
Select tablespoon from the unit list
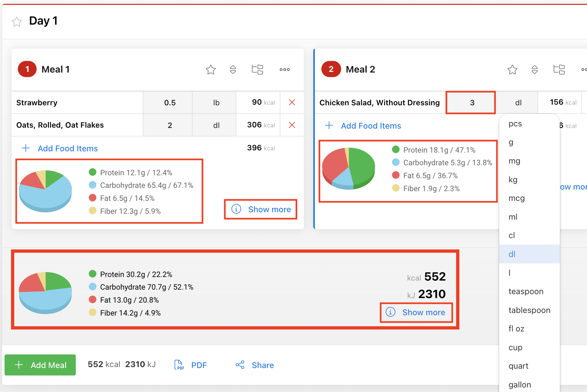tap(529, 310)
